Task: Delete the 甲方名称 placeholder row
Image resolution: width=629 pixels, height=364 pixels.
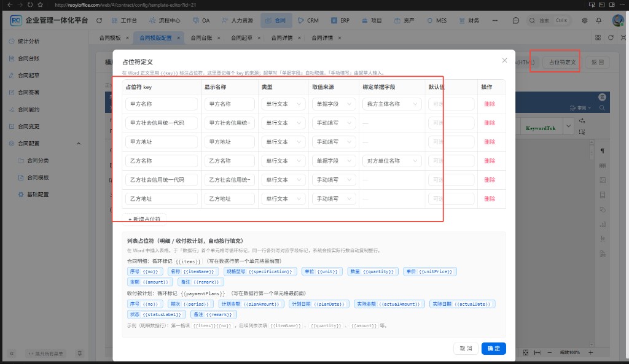Action: [490, 104]
